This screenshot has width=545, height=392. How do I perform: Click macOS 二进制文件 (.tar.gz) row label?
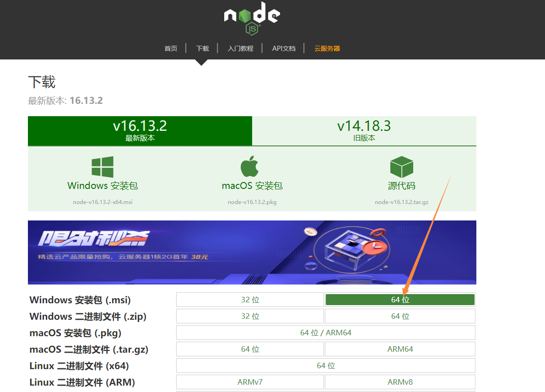(x=89, y=349)
